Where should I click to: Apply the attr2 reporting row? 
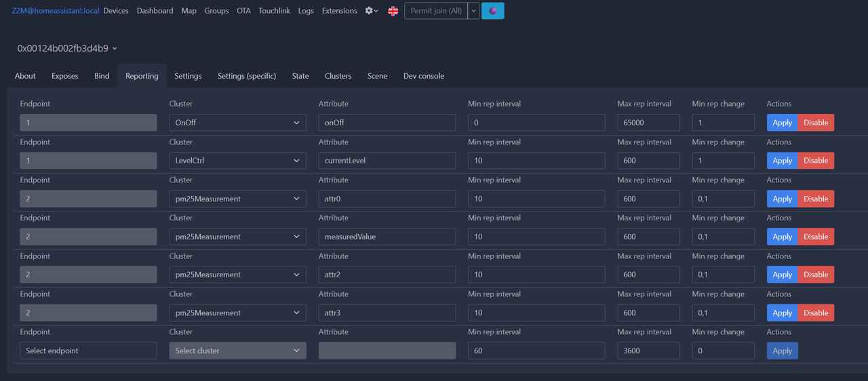click(x=782, y=275)
